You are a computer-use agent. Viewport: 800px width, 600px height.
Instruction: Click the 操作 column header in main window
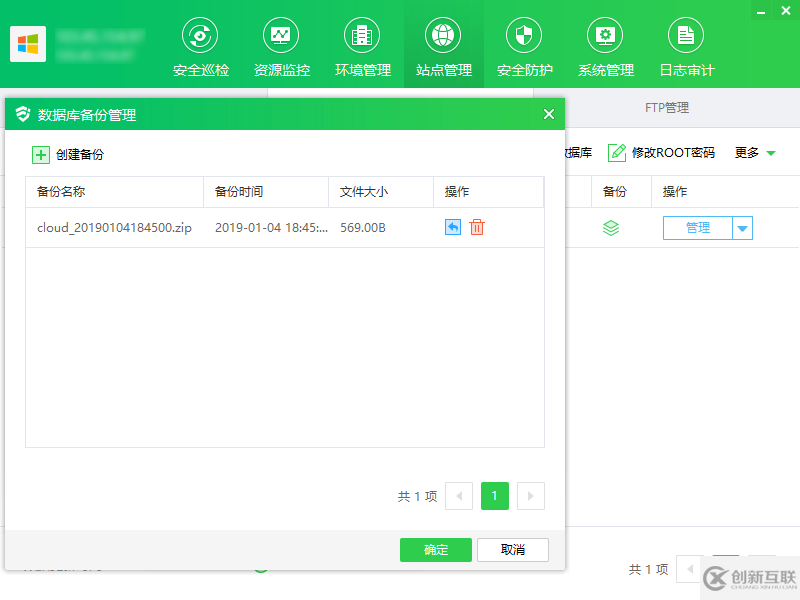[x=674, y=192]
